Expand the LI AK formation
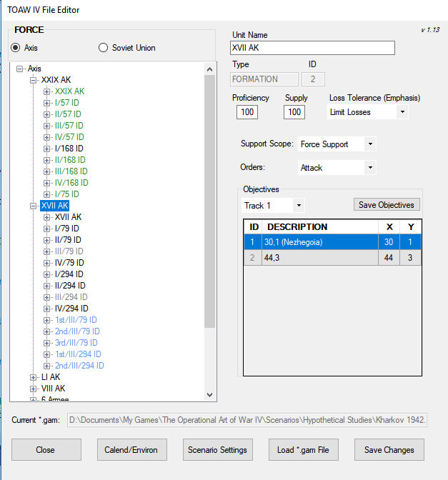The height and width of the screenshot is (480, 448). click(x=33, y=377)
